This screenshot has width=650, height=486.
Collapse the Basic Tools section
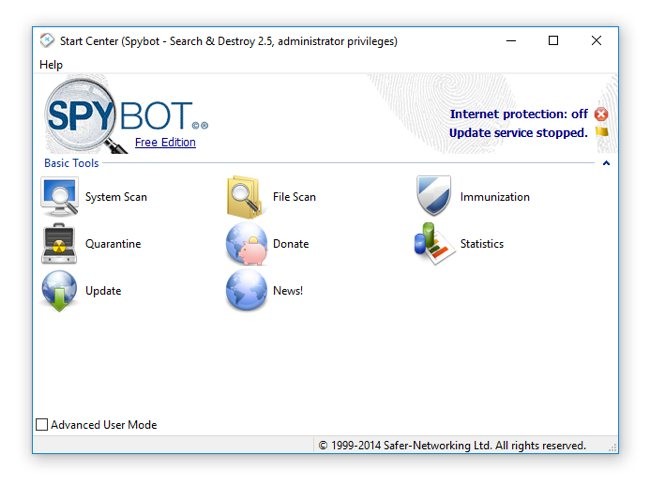click(606, 163)
